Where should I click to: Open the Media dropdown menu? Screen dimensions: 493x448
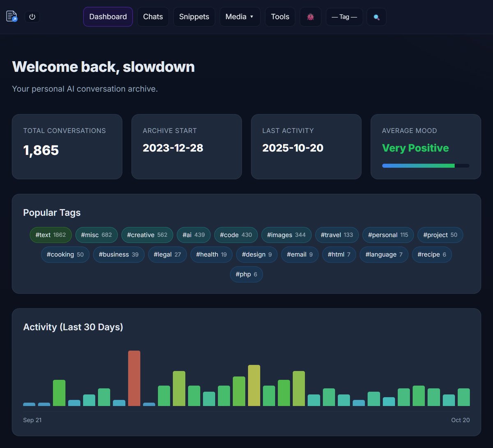tap(240, 16)
